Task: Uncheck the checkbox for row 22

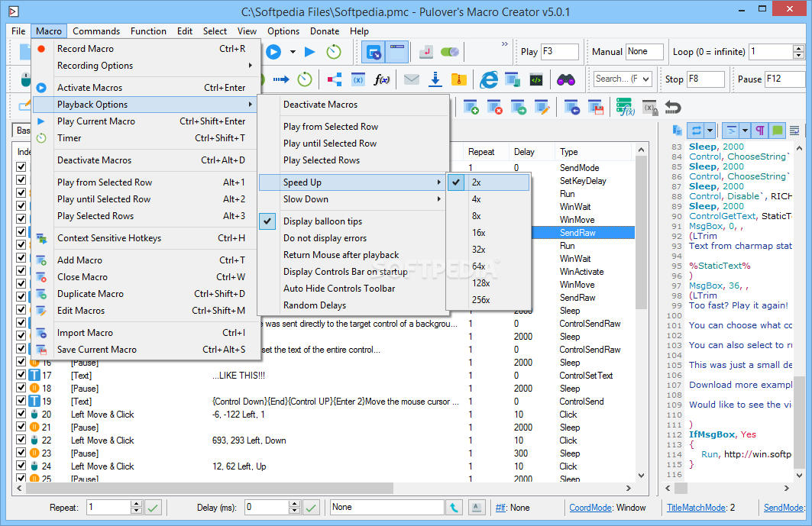Action: (21, 440)
